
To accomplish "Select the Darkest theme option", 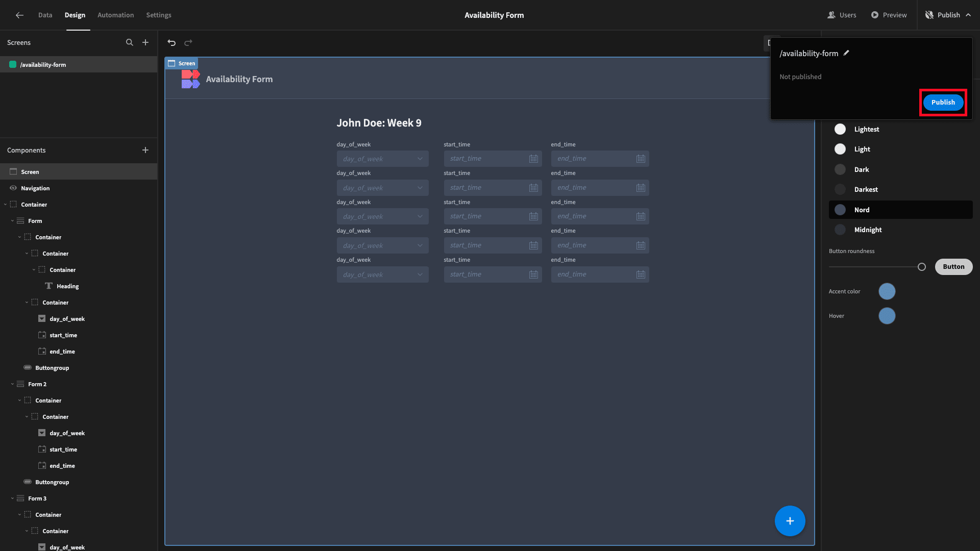I will click(x=900, y=189).
